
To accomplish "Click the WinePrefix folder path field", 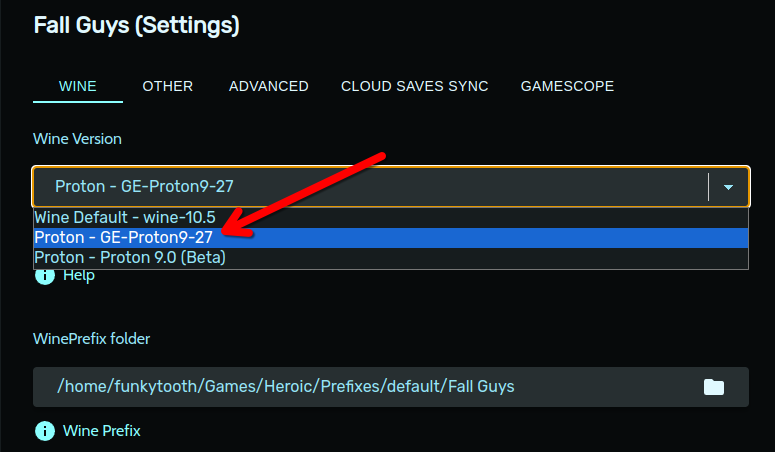I will point(360,386).
